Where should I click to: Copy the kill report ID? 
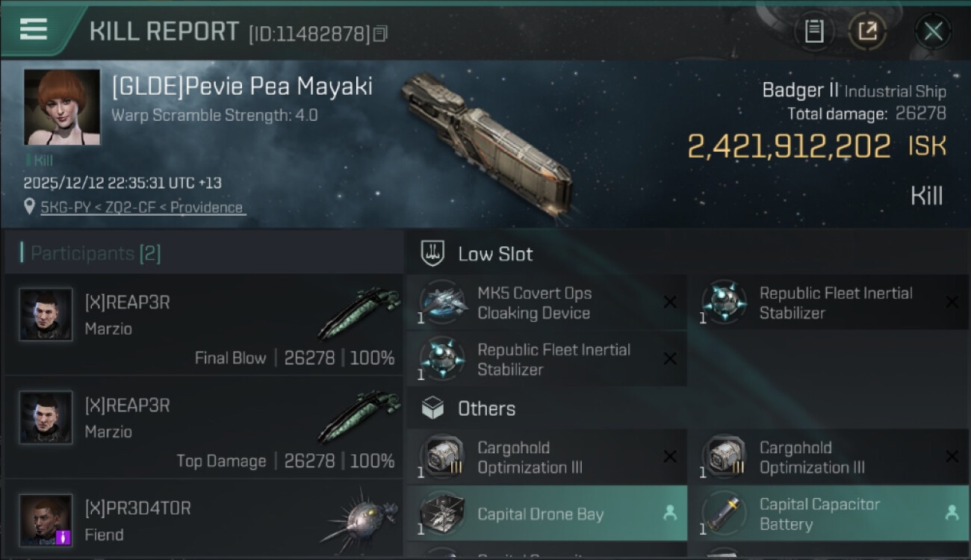381,34
